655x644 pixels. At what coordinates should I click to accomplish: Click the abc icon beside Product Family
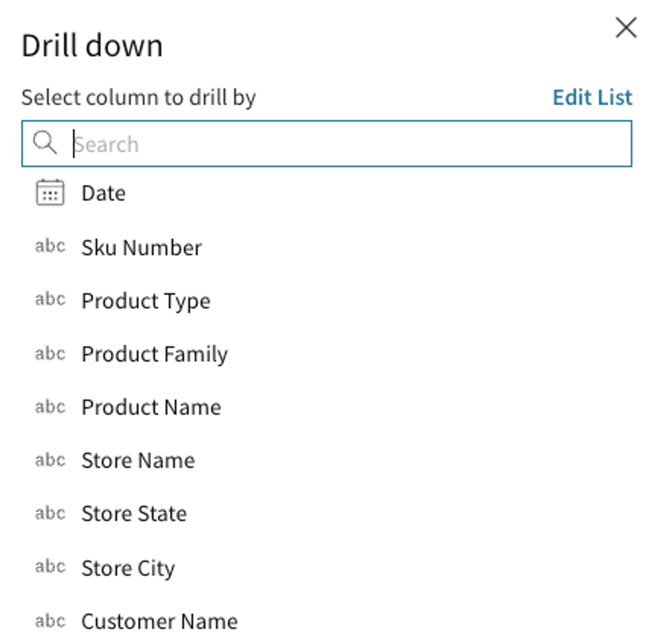[x=50, y=354]
